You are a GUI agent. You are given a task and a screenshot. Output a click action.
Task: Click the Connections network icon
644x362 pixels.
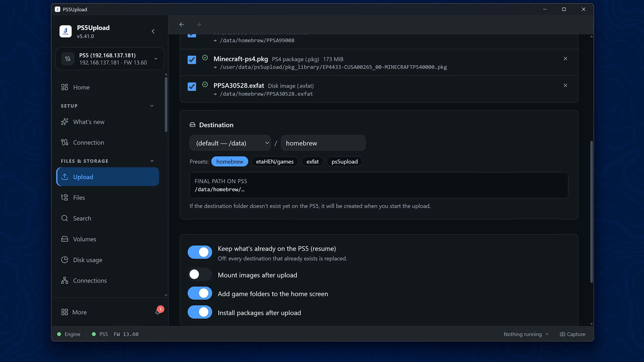[x=64, y=281]
